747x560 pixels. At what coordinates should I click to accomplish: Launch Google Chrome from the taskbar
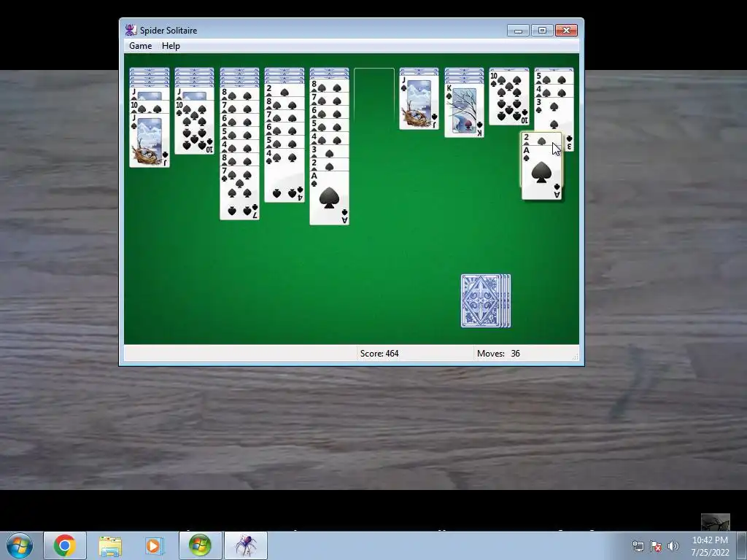coord(64,545)
